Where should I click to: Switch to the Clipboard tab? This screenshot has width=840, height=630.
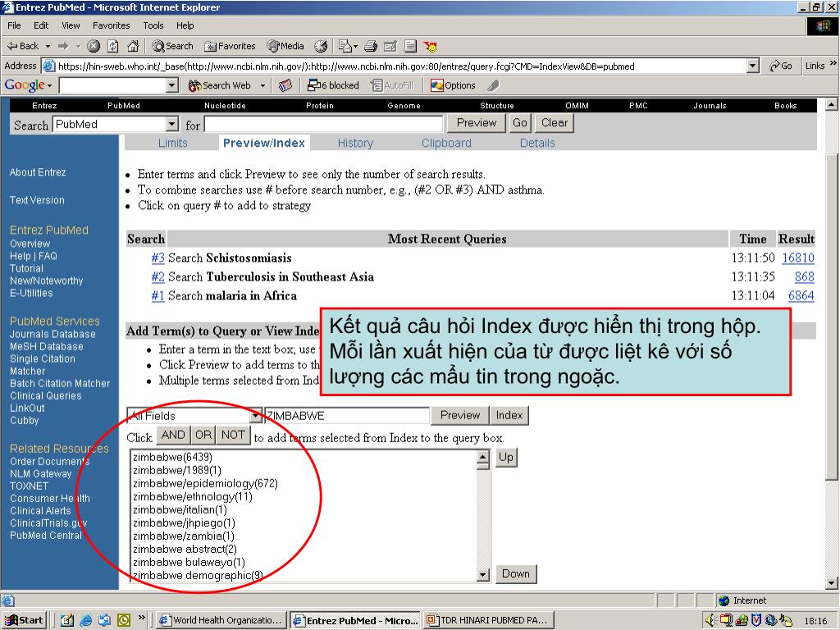point(446,143)
